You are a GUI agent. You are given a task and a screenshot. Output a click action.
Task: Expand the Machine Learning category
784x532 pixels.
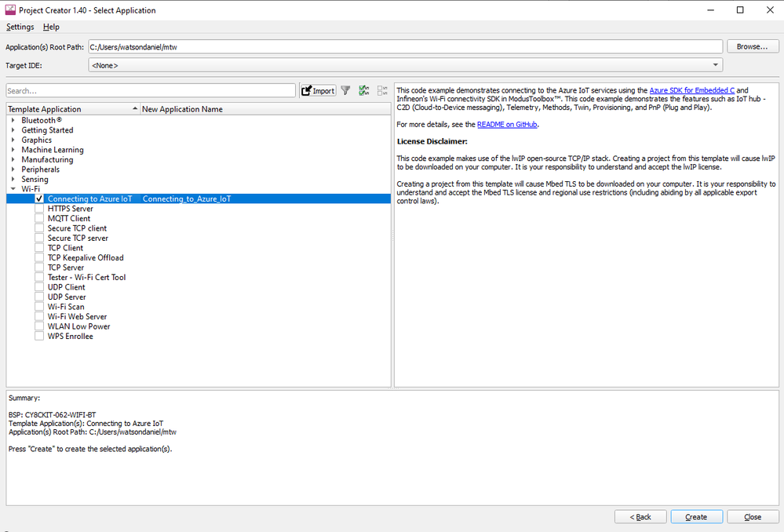(13, 150)
